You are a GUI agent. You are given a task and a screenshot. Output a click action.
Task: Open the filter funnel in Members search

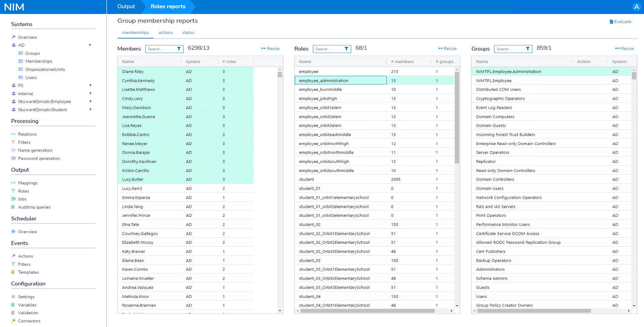(179, 49)
